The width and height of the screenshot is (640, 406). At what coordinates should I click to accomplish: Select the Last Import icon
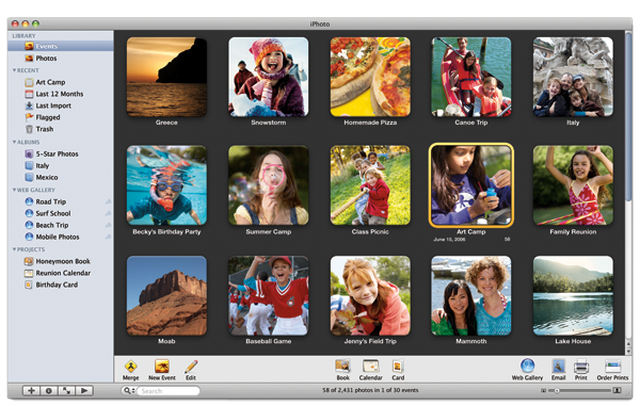point(29,106)
